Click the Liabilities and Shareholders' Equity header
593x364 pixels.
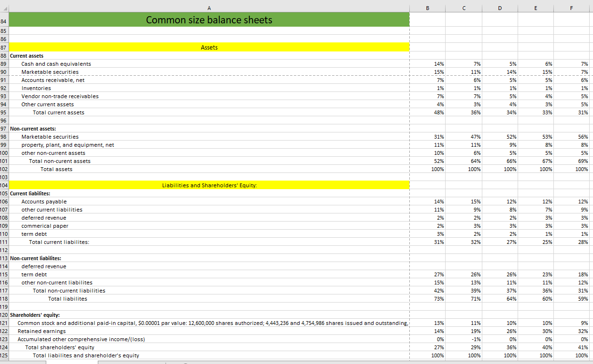click(209, 185)
